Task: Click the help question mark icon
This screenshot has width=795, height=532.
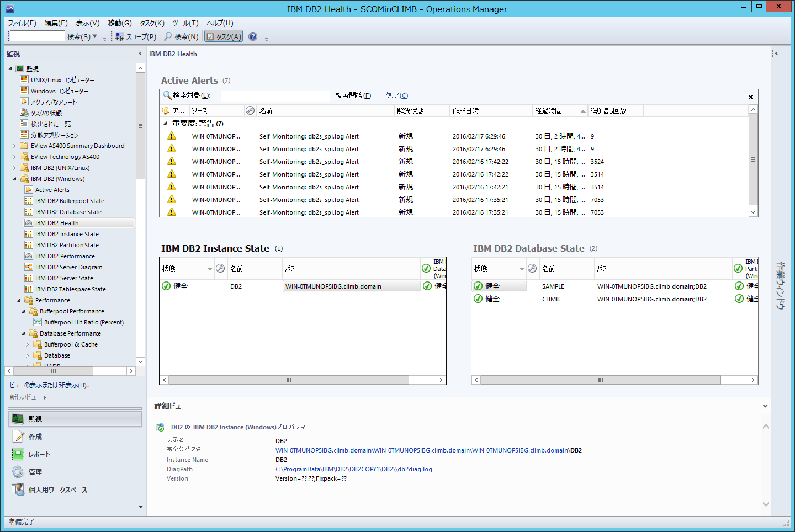Action: [x=253, y=36]
